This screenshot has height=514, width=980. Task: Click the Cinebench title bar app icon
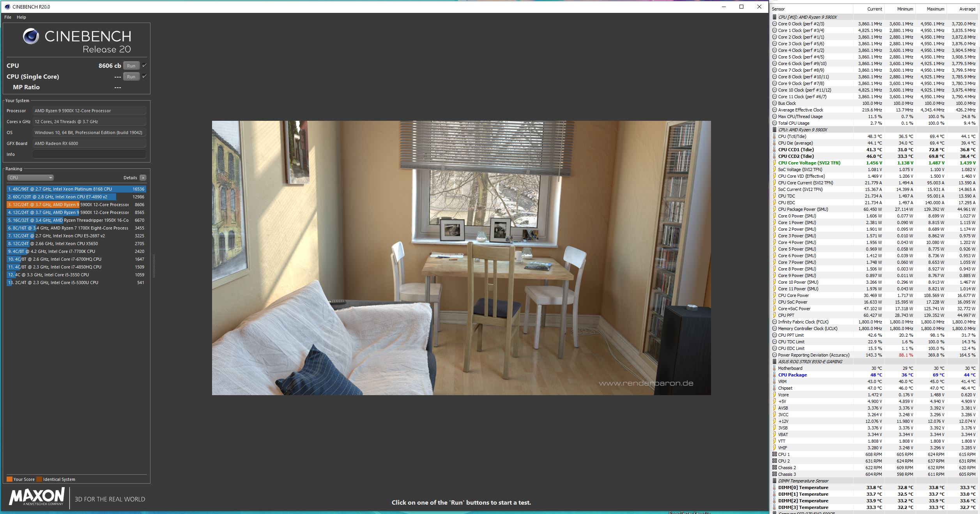click(7, 7)
